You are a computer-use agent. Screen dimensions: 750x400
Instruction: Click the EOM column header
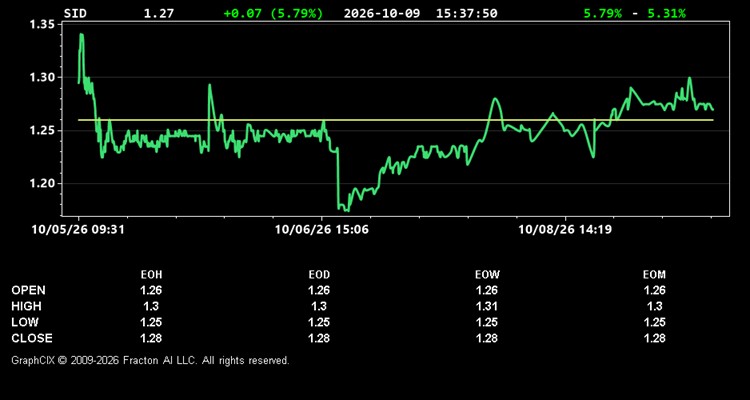point(654,275)
